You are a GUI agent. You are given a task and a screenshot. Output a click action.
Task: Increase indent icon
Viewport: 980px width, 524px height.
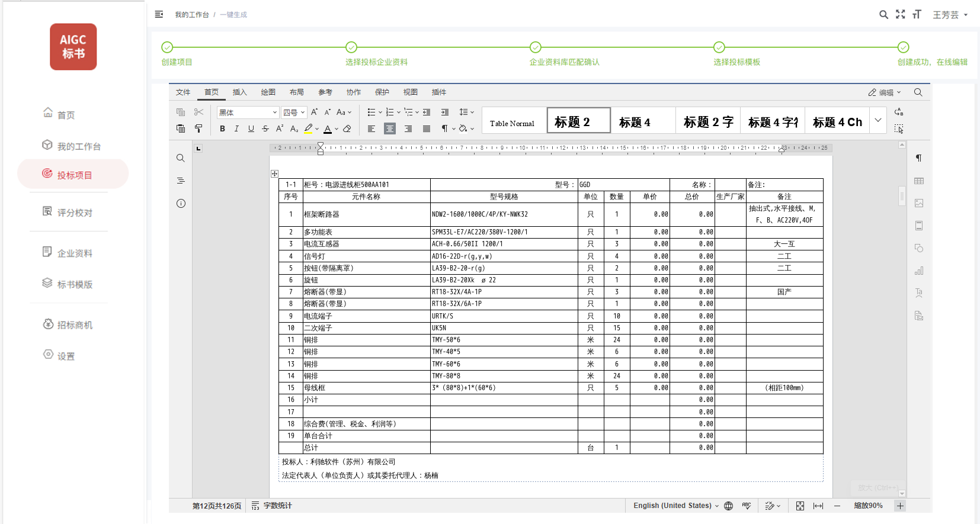pos(445,112)
